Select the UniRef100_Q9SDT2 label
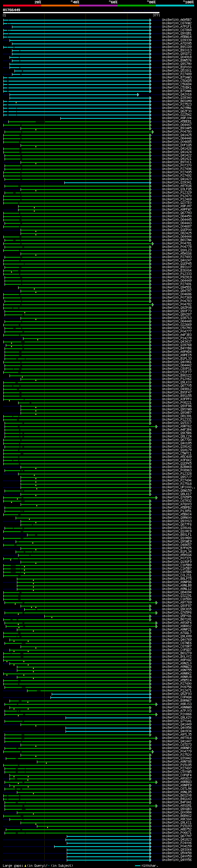 click(177, 54)
